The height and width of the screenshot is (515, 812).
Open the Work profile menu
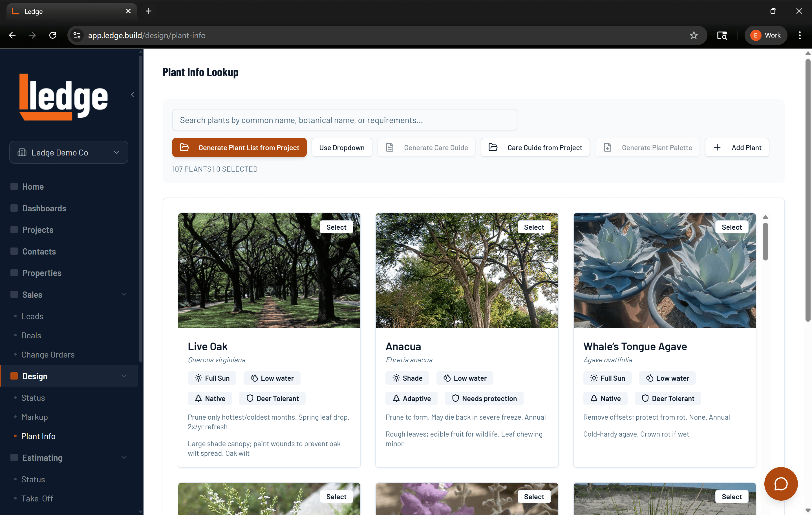click(765, 35)
